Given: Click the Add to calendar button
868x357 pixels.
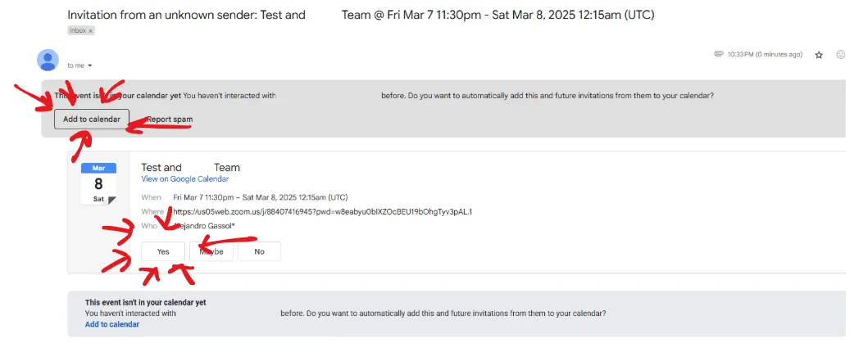Looking at the screenshot, I should click(91, 119).
